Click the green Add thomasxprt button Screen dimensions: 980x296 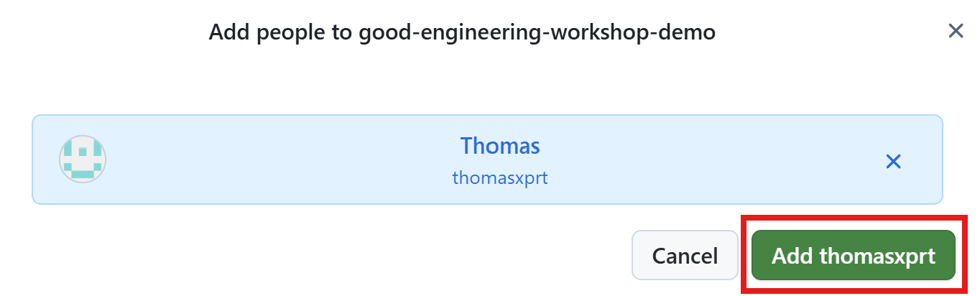click(x=853, y=256)
